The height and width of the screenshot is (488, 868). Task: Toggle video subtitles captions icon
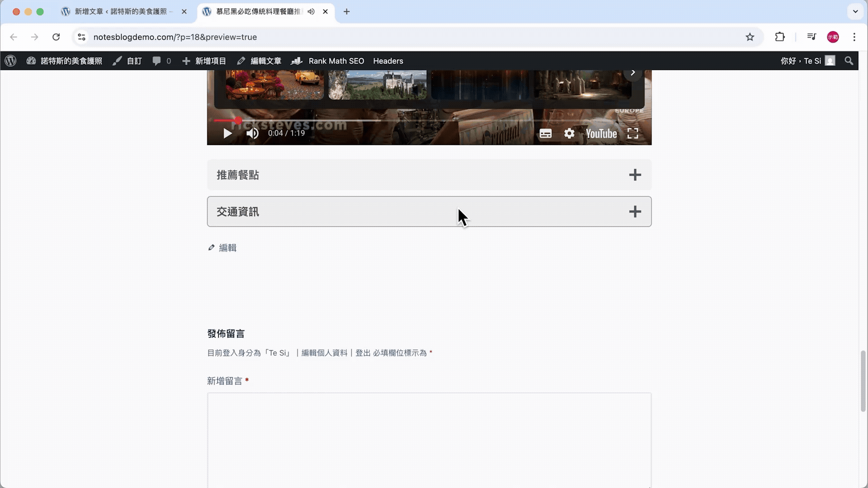[545, 134]
